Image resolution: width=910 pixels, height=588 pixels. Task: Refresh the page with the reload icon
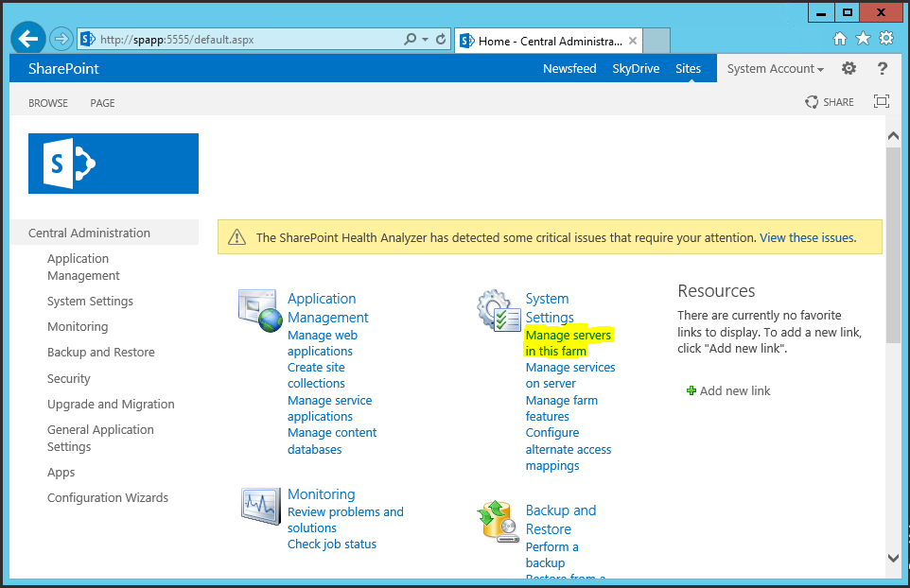point(441,39)
